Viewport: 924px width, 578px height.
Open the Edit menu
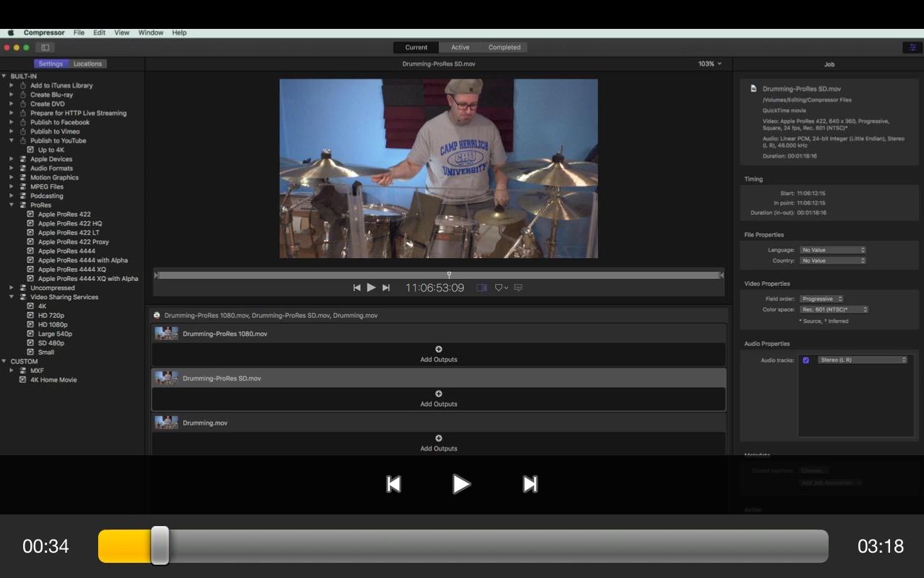99,33
